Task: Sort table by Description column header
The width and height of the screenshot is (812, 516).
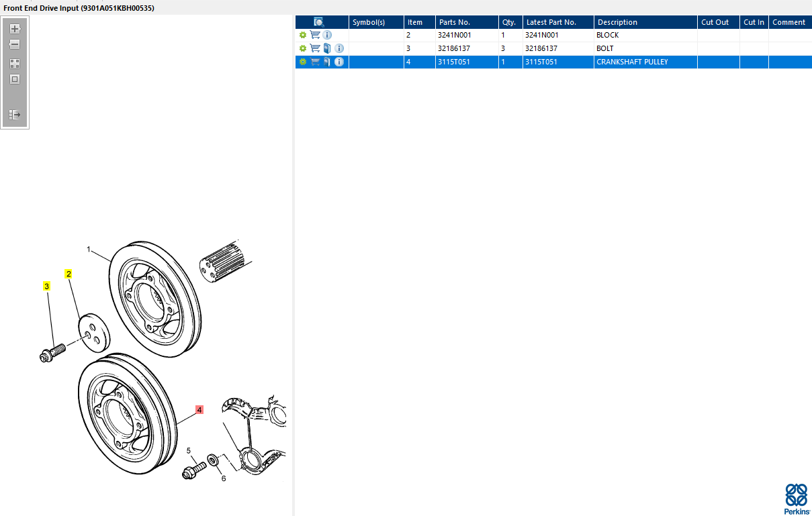Action: 645,22
